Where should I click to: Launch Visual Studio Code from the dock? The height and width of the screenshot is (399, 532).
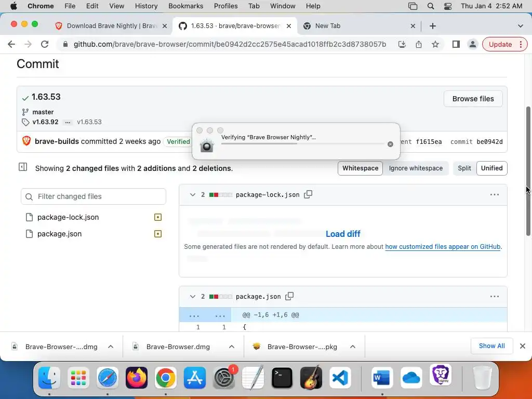(340, 378)
